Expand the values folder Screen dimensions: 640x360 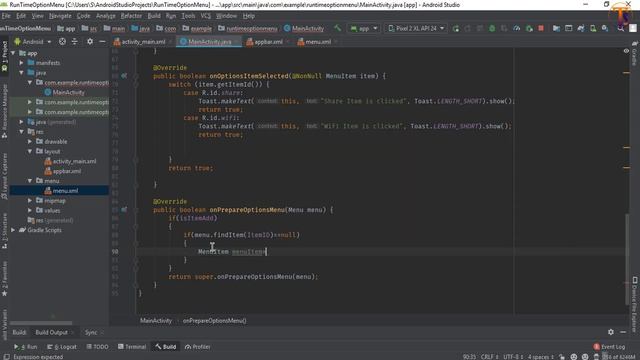(30, 210)
